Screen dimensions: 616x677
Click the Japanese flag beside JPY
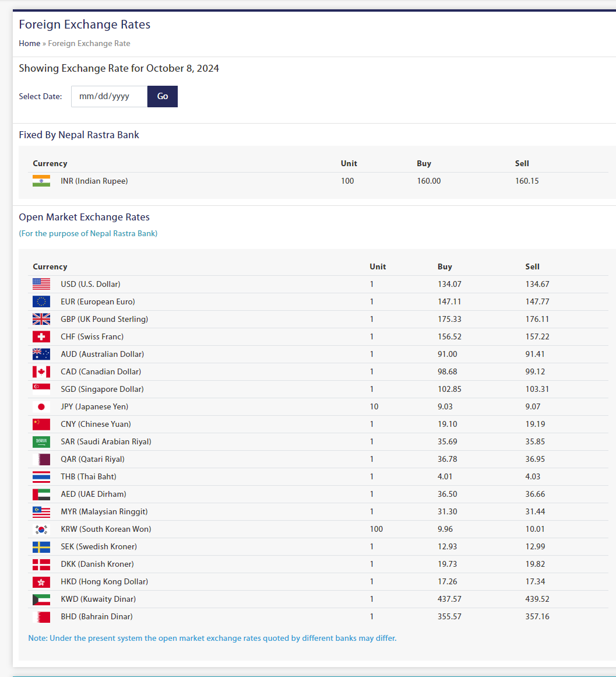coord(41,406)
